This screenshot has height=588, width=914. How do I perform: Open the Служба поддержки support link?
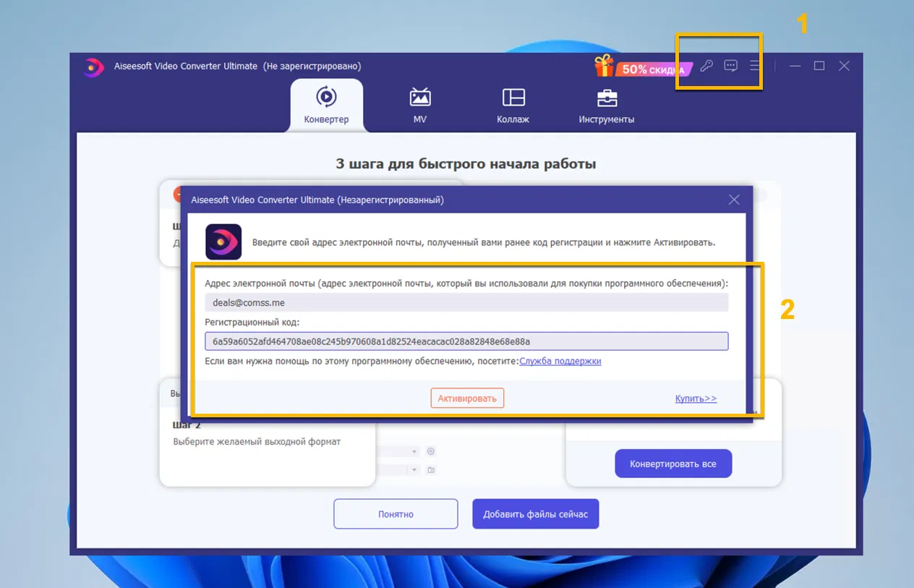click(x=560, y=361)
